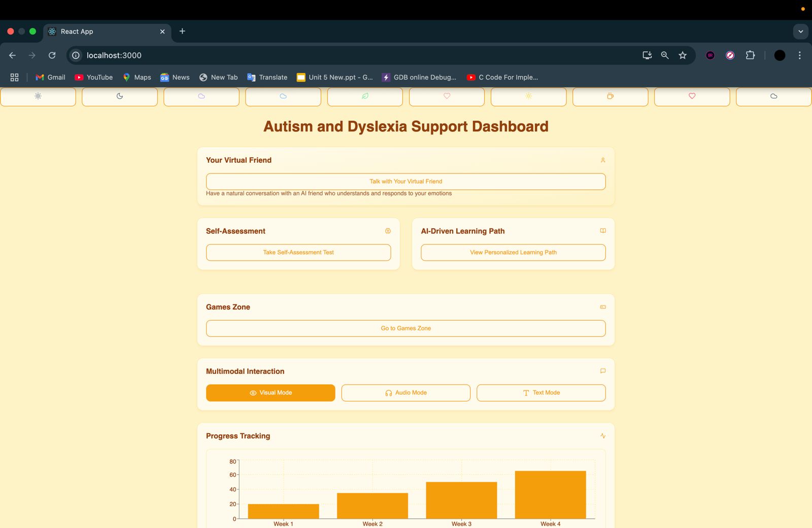Open the Extensions puzzle menu

pos(750,55)
